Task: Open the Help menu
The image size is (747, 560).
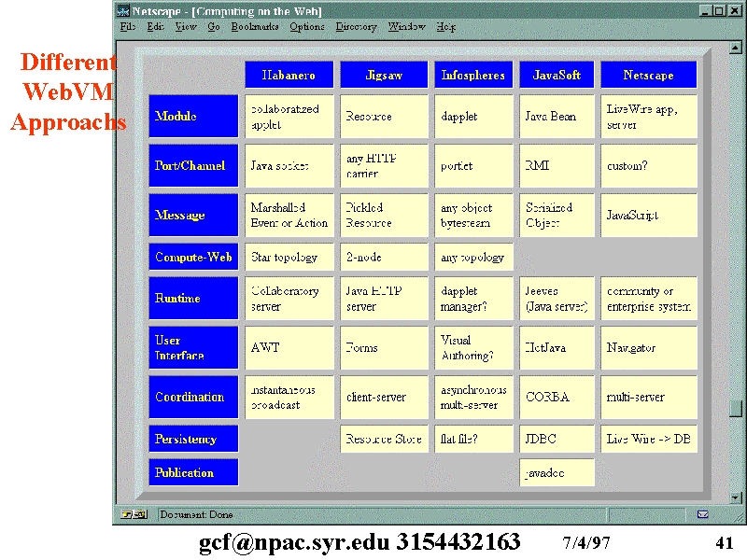Action: [x=446, y=27]
